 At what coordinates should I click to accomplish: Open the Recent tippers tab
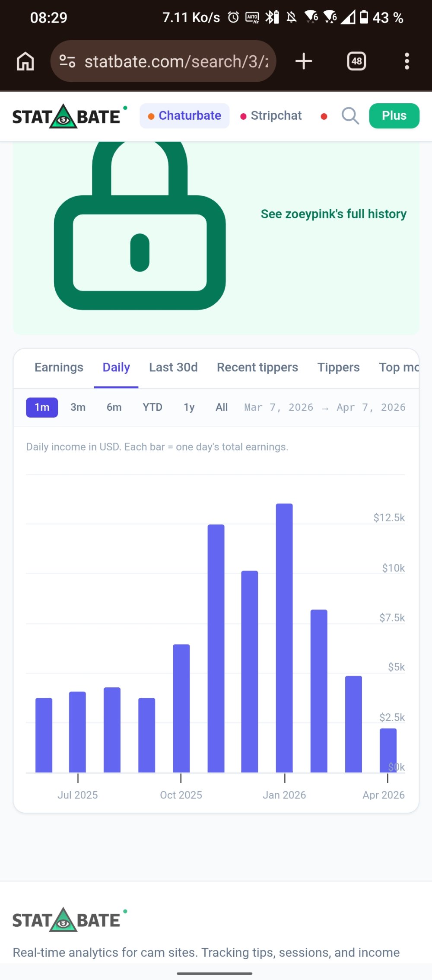click(257, 367)
